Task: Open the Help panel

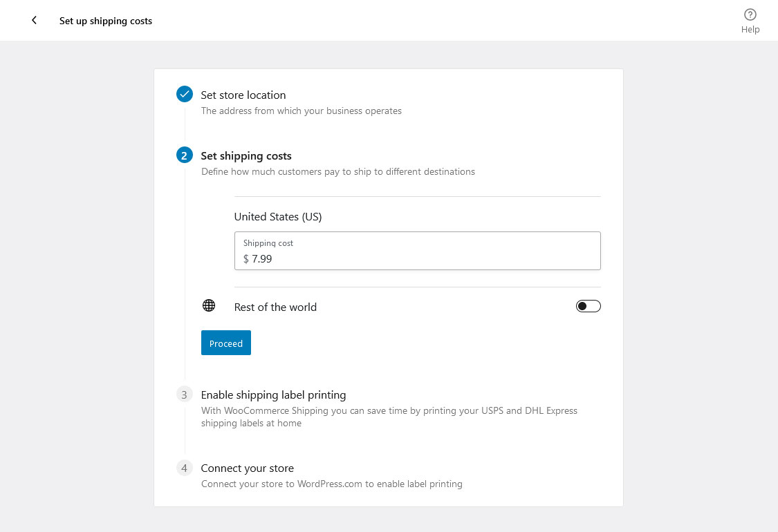Action: (x=750, y=21)
